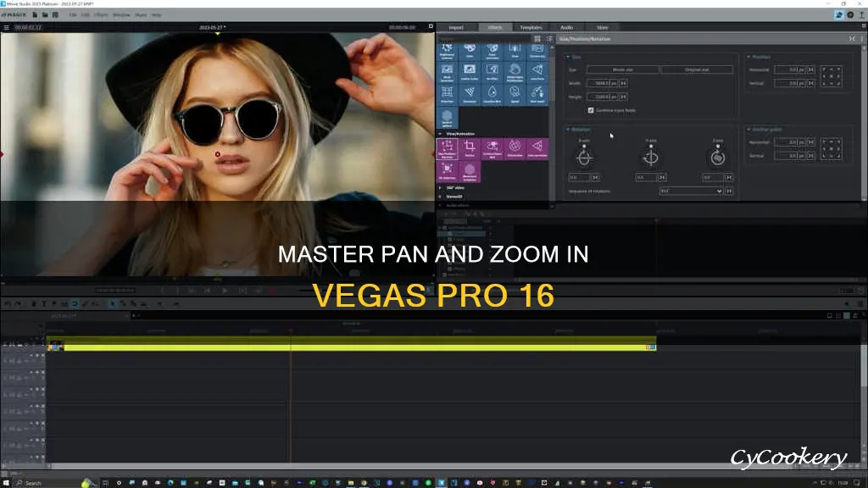This screenshot has height=488, width=868.
Task: Open the Window menu
Action: pyautogui.click(x=121, y=15)
